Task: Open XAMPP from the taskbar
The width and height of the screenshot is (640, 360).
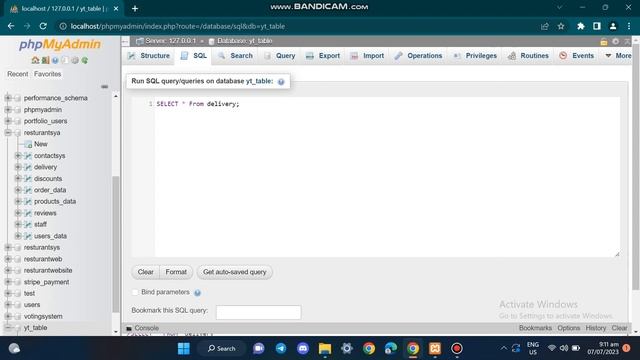Action: click(x=435, y=348)
